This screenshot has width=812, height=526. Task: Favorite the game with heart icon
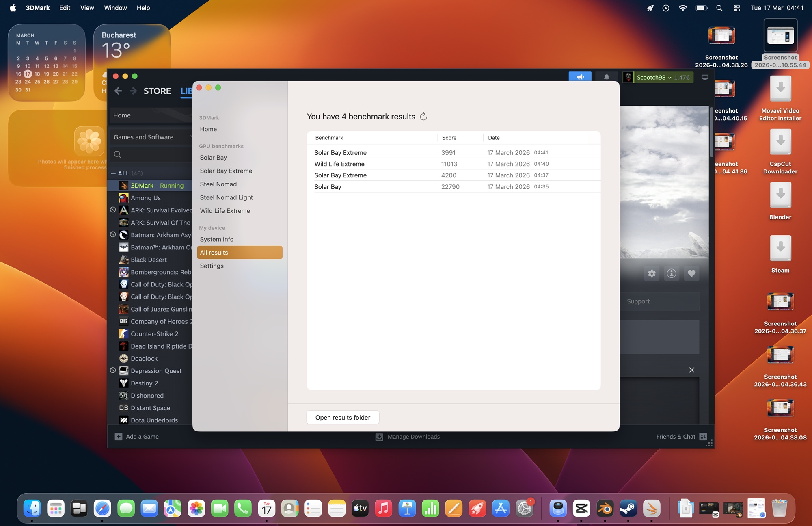click(x=691, y=273)
